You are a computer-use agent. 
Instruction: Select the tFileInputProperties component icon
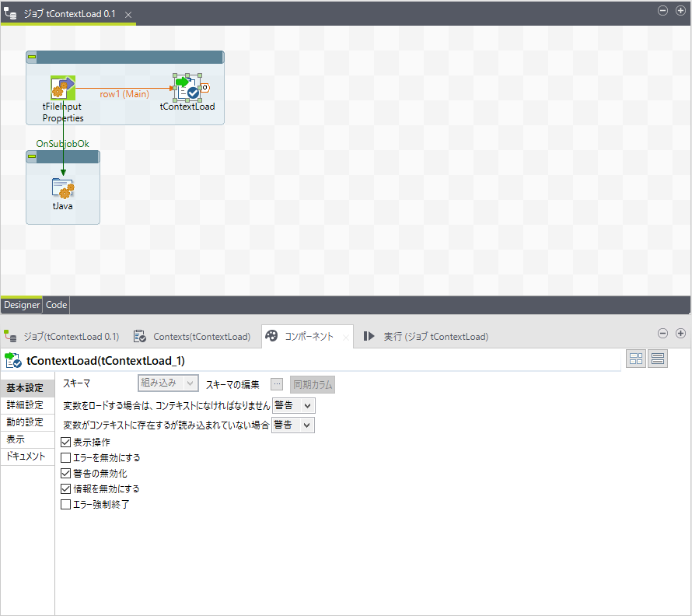coord(63,87)
